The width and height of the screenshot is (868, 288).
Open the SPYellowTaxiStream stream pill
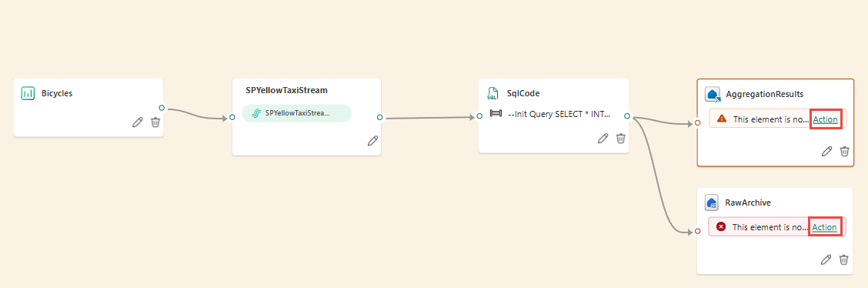pos(297,113)
